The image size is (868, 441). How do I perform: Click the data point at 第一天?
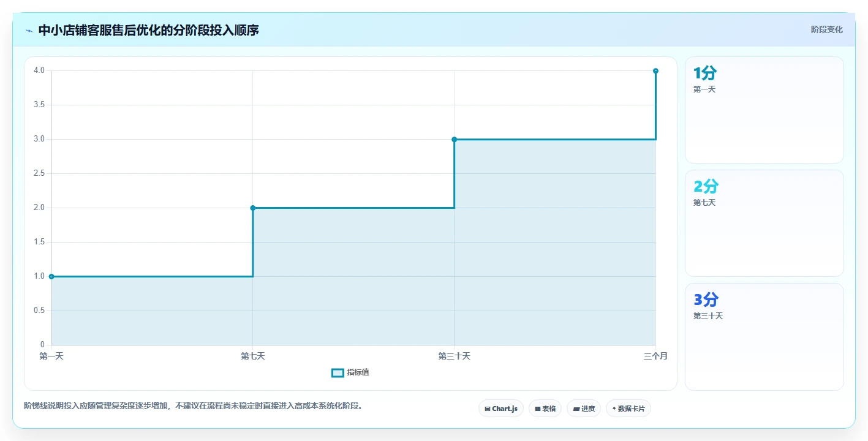[51, 276]
